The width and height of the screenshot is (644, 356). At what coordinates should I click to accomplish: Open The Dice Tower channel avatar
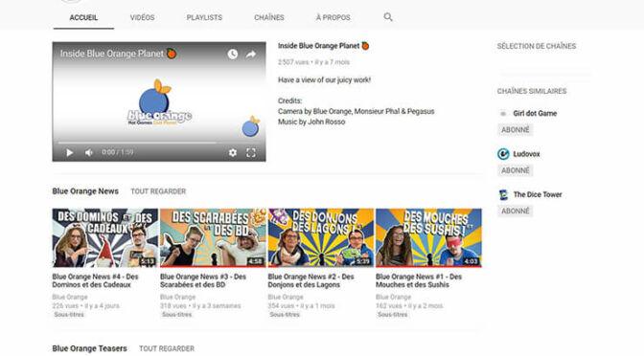click(x=503, y=194)
